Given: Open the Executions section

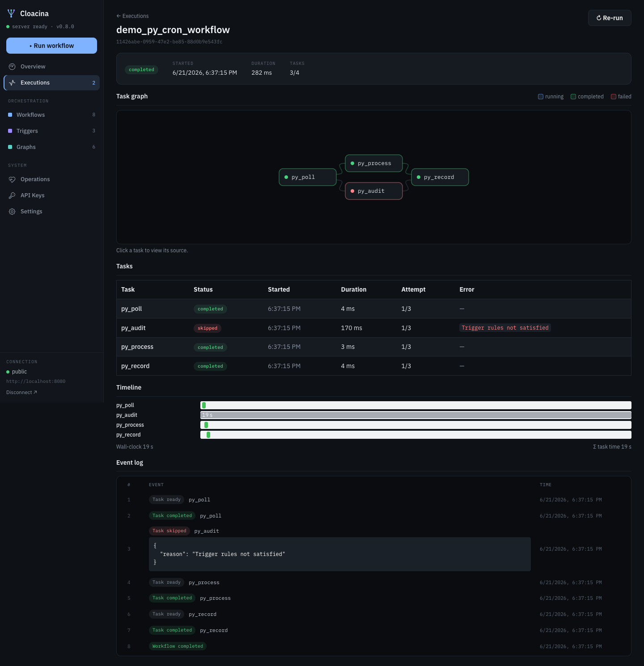Looking at the screenshot, I should pyautogui.click(x=51, y=83).
